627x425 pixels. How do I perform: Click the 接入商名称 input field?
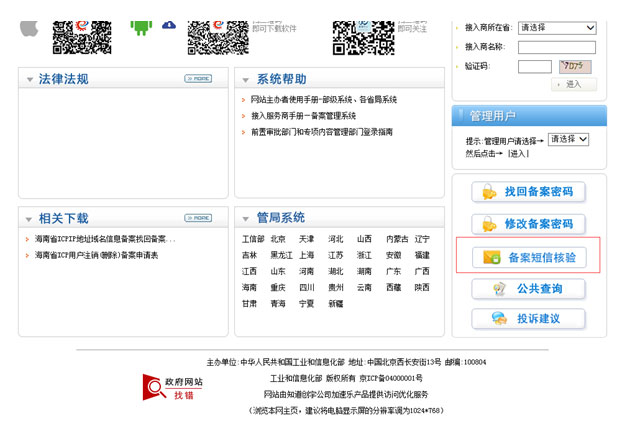click(x=556, y=47)
